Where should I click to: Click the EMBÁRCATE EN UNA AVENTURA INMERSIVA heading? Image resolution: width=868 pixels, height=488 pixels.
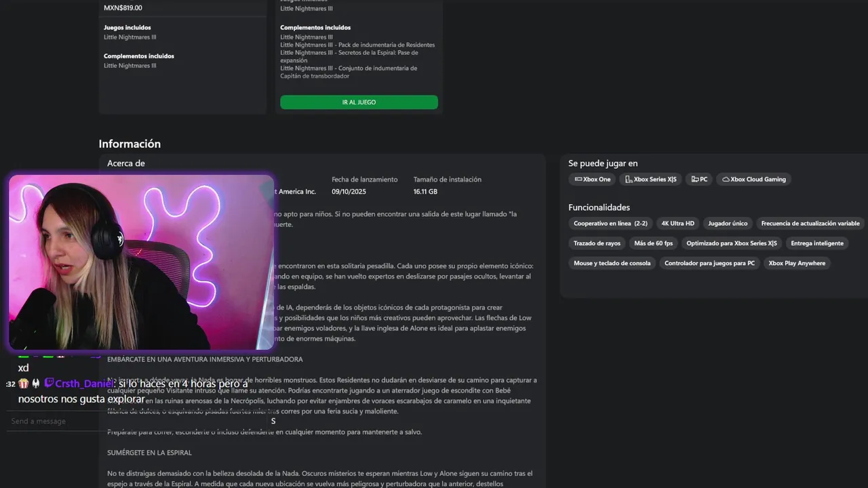205,359
